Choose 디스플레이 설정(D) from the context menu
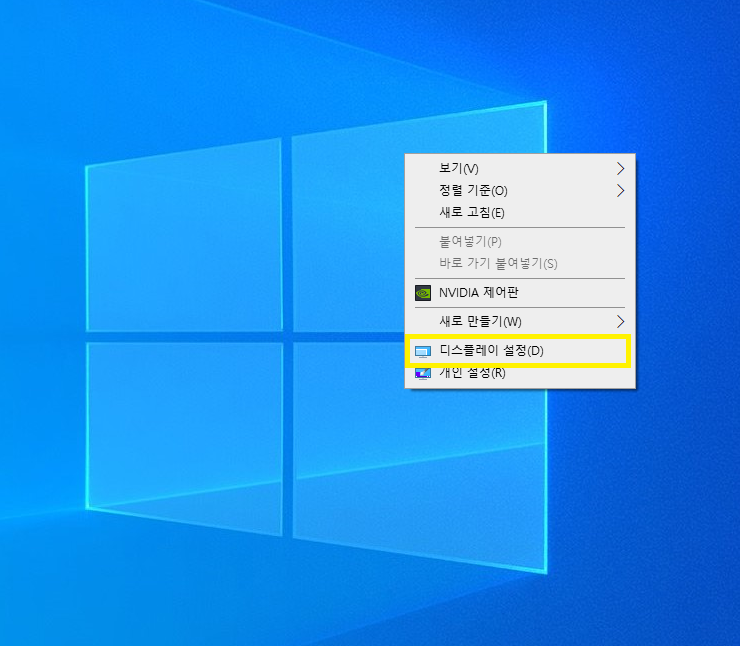The width and height of the screenshot is (740, 646). tap(520, 351)
